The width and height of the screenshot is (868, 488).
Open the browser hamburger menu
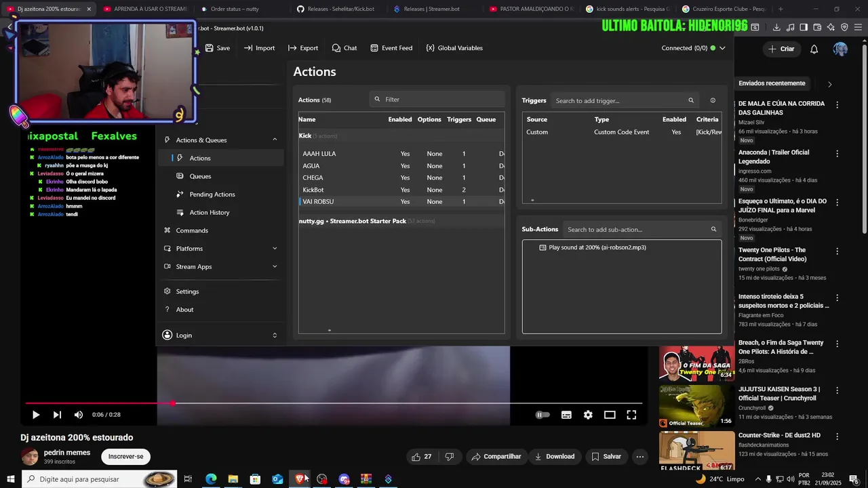point(859,27)
